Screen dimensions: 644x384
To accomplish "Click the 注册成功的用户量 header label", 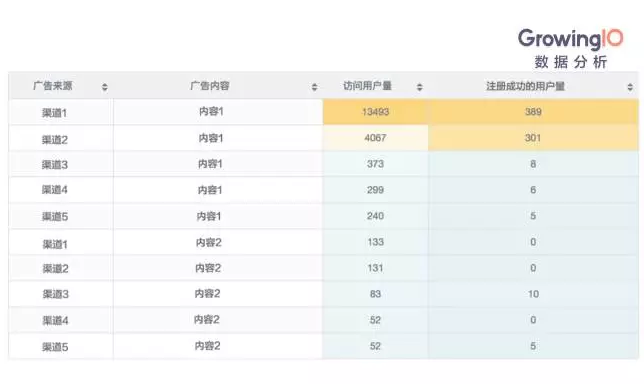I will 525,86.
